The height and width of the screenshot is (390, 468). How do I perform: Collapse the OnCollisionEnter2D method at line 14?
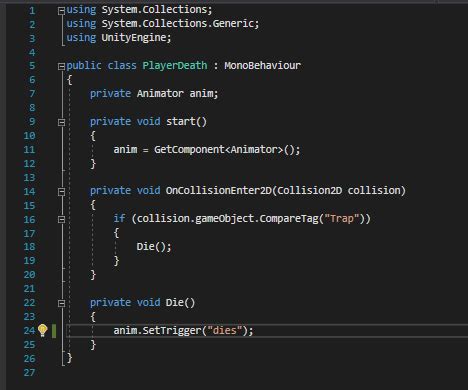(x=61, y=192)
